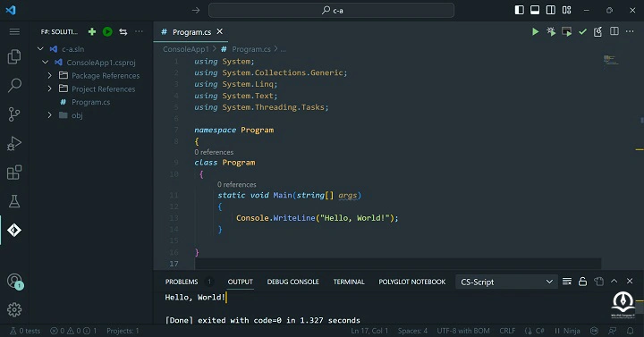The width and height of the screenshot is (644, 337).
Task: Switch to the OUTPUT tab
Action: click(241, 282)
